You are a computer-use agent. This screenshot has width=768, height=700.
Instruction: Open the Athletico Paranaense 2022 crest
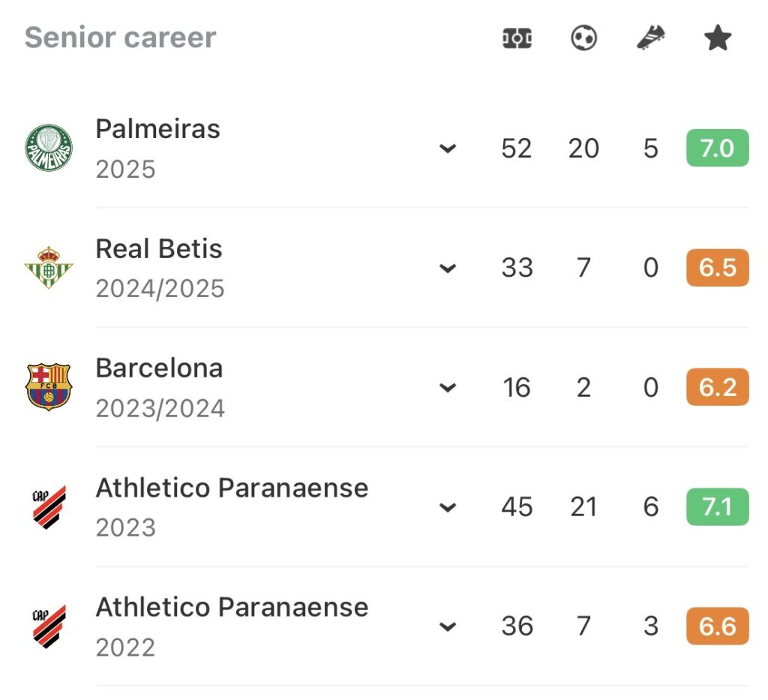[49, 626]
